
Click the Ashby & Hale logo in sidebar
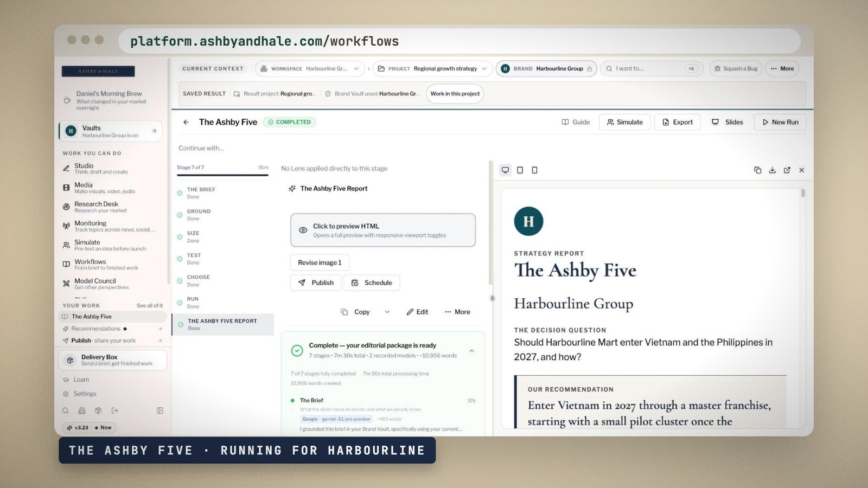[x=98, y=71]
